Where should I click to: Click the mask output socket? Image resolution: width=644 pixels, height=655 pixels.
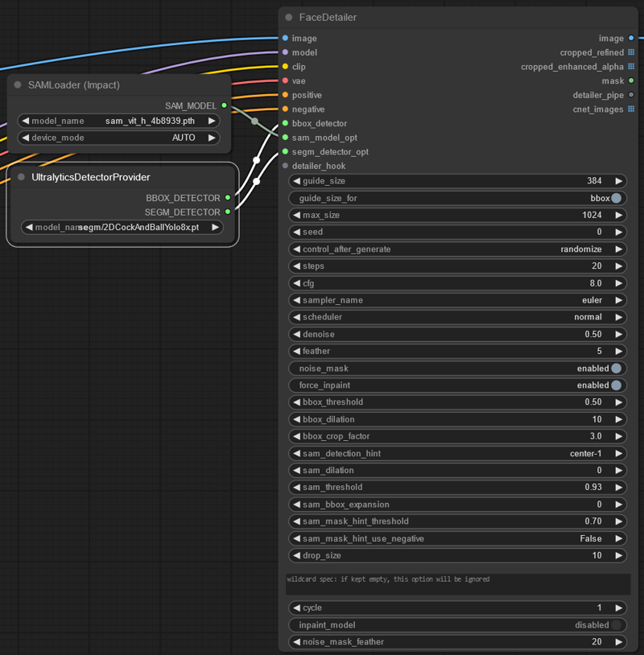tap(631, 80)
